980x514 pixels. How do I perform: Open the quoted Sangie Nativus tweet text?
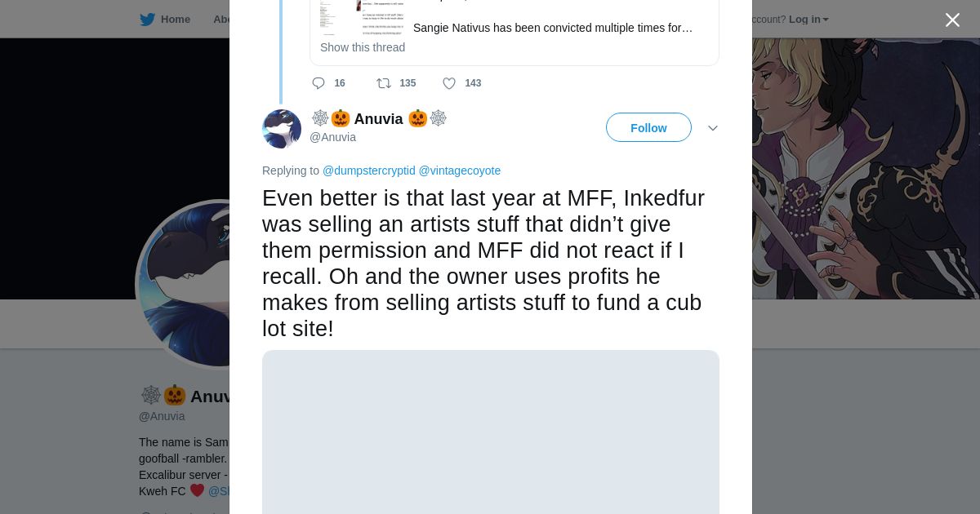click(x=552, y=28)
